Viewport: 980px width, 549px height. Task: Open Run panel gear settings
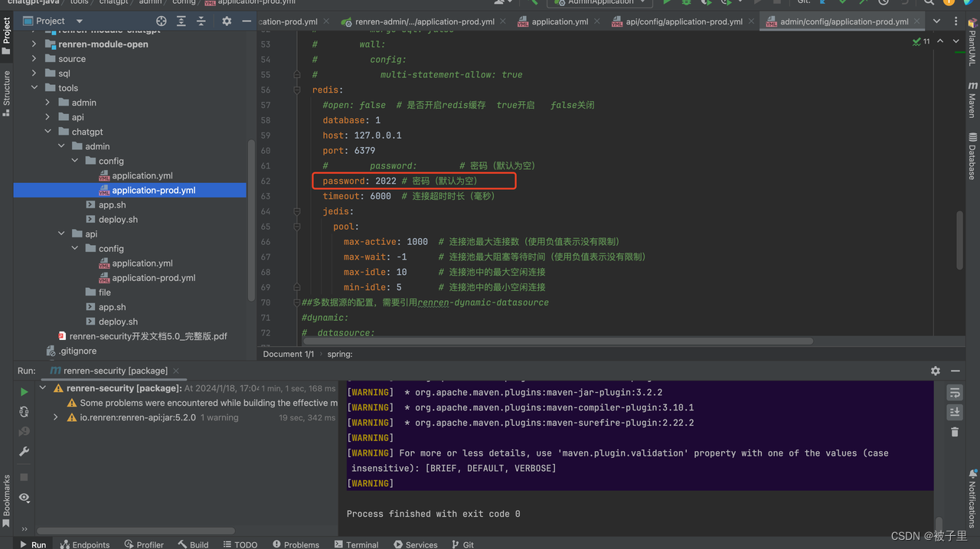pos(935,371)
